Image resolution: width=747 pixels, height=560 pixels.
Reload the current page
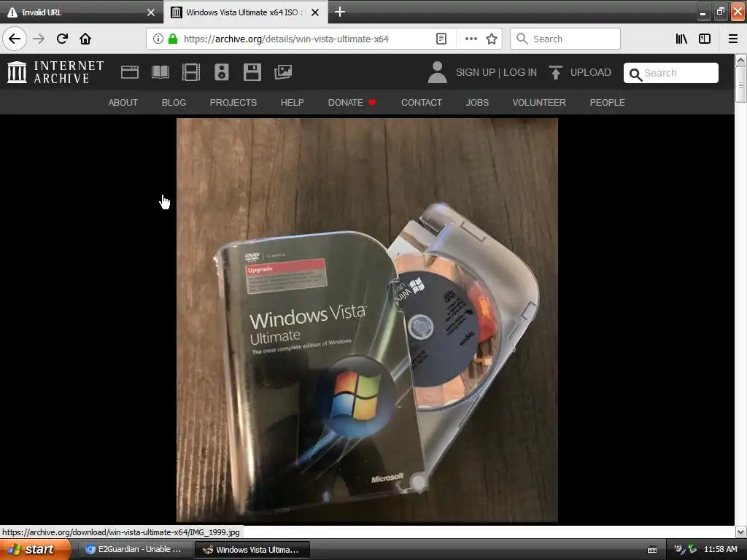pyautogui.click(x=62, y=39)
